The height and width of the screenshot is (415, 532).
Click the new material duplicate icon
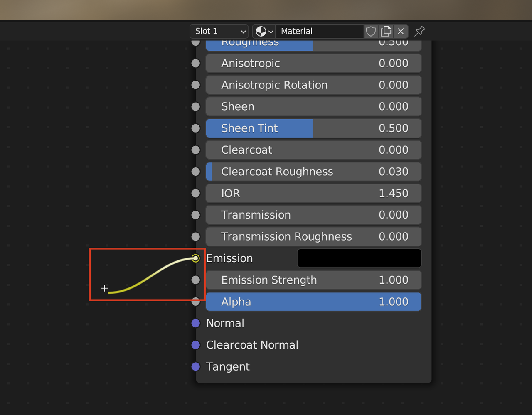(x=386, y=31)
